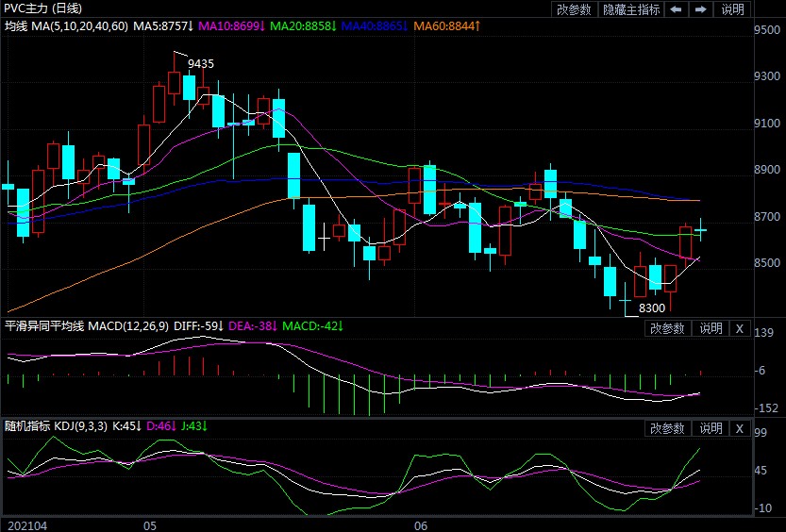The height and width of the screenshot is (532, 786).
Task: Open 说明 in the MACD panel
Action: pyautogui.click(x=711, y=328)
